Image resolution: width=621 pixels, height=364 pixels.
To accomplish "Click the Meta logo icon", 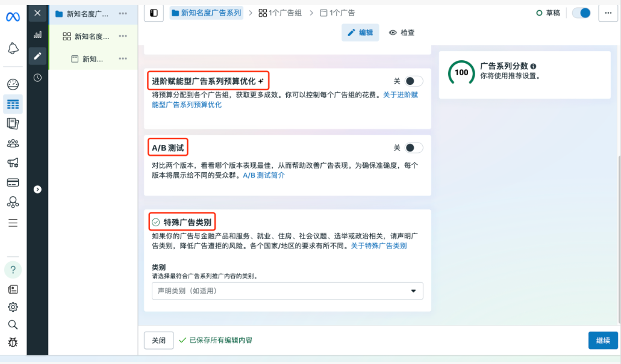I will tap(13, 17).
